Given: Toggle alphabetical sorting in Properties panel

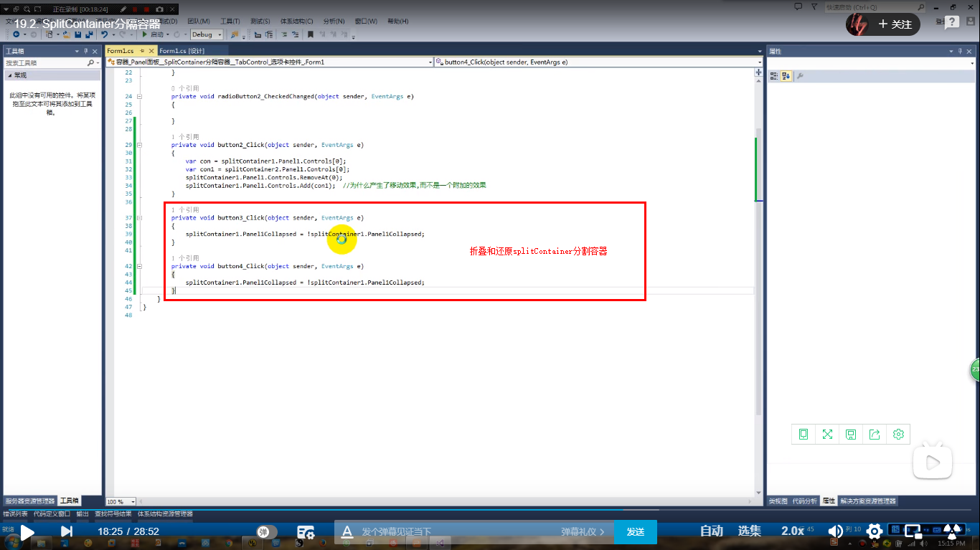Looking at the screenshot, I should (786, 75).
